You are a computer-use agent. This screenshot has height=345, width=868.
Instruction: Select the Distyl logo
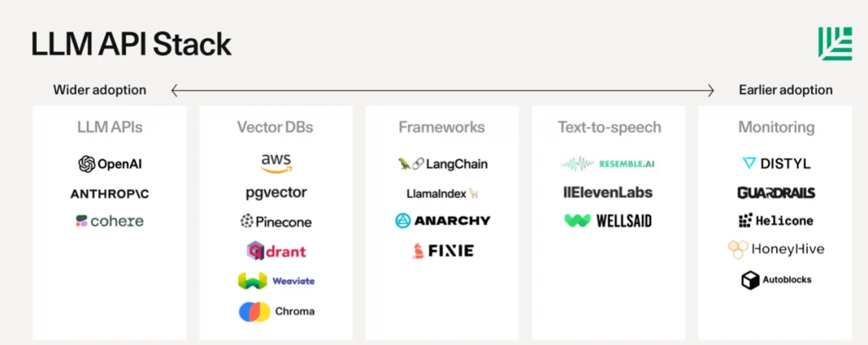click(776, 163)
